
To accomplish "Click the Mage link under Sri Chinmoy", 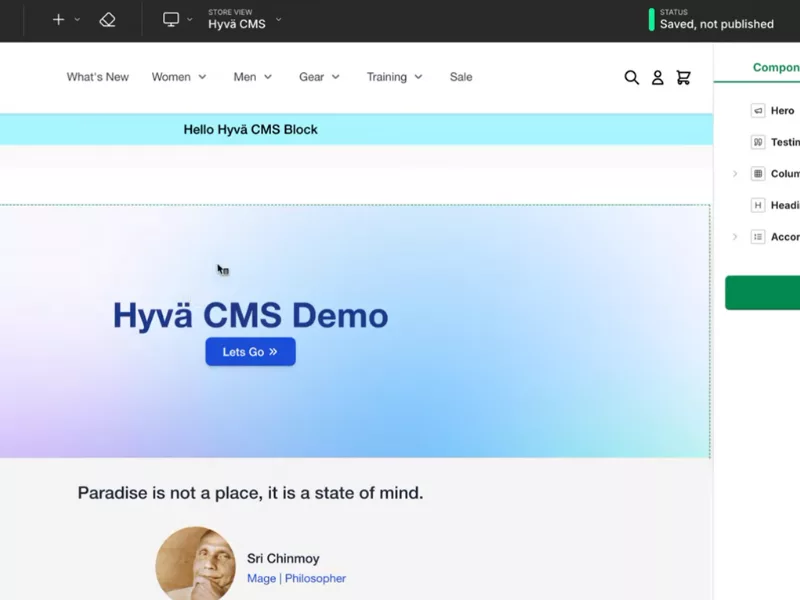I will point(262,578).
